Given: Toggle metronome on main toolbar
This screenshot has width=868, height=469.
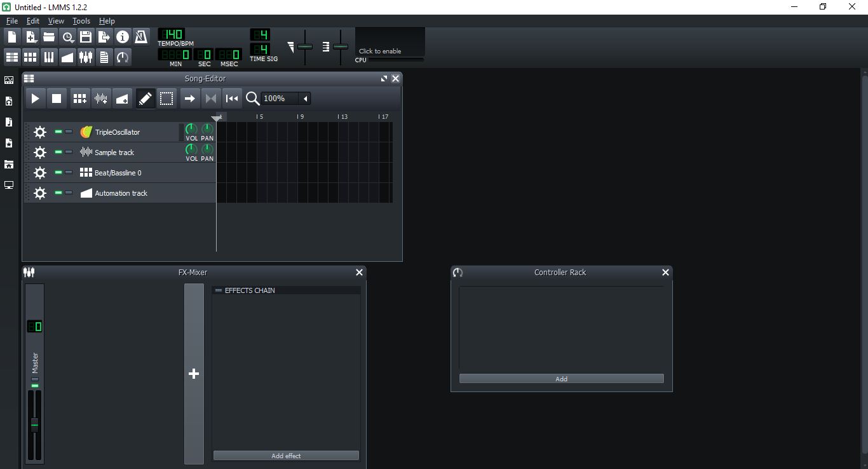Looking at the screenshot, I should pos(141,37).
